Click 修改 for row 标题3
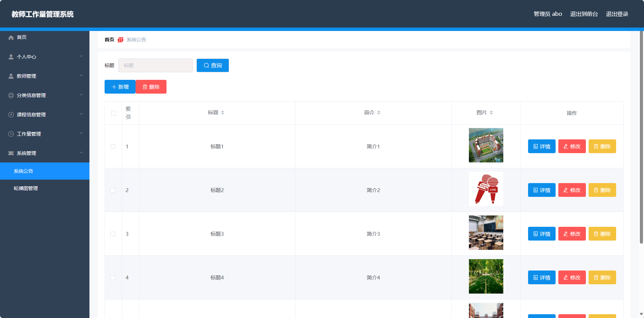Screen dimensions: 644x318 572,234
